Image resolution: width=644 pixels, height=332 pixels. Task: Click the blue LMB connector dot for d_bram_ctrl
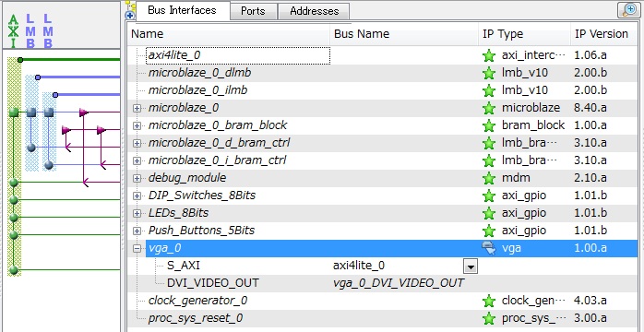(31, 148)
